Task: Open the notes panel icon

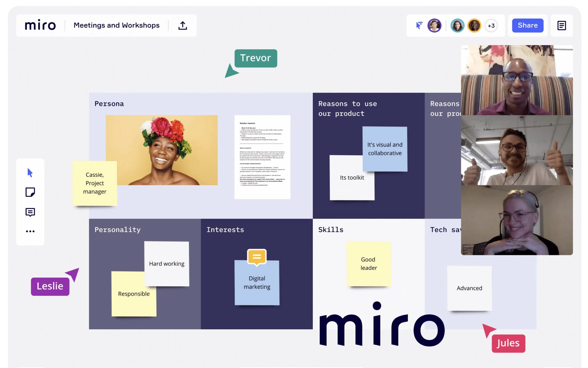Action: coord(561,25)
